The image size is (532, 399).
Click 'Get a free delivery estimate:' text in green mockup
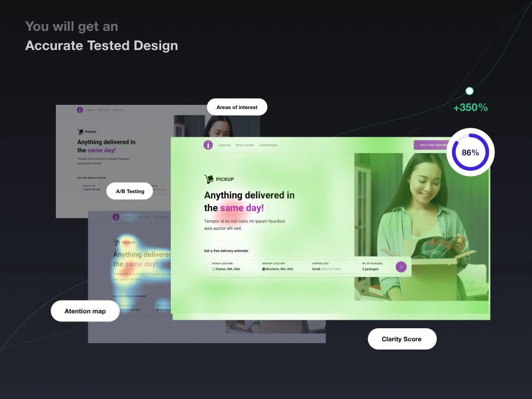coord(226,251)
